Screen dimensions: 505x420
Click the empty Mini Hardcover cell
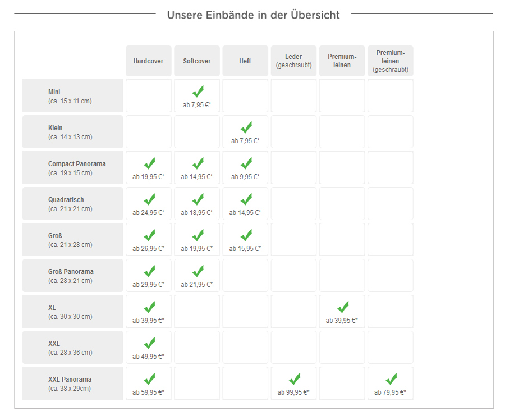(x=149, y=96)
